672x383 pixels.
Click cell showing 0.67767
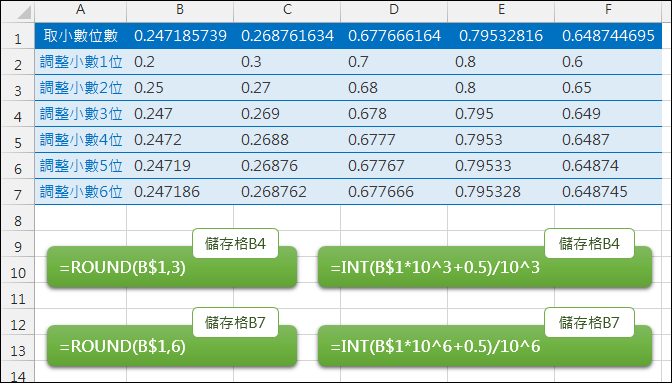(394, 166)
